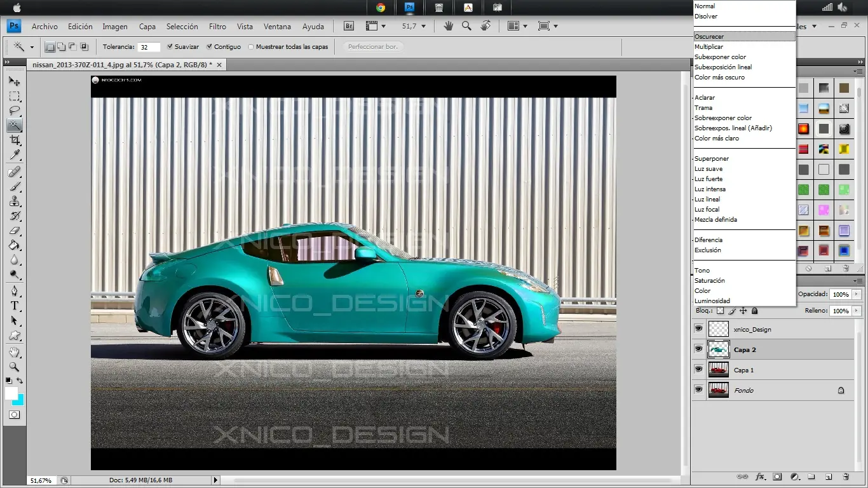The height and width of the screenshot is (488, 868).
Task: Toggle lock position for layer
Action: tap(743, 311)
